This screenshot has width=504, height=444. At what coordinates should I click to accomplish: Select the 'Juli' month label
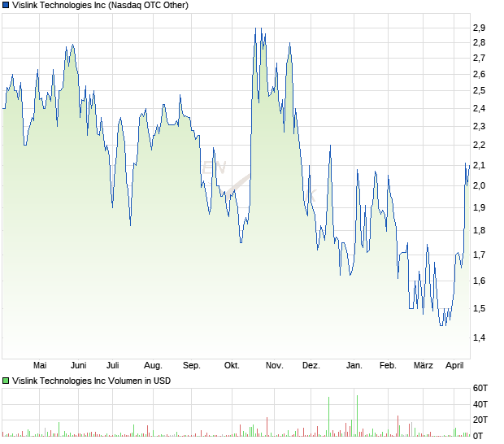pyautogui.click(x=113, y=366)
